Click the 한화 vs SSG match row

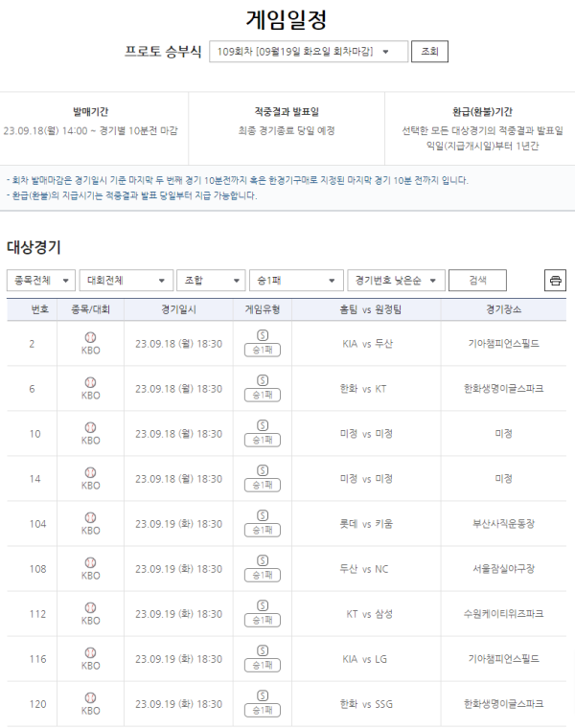coord(287,704)
